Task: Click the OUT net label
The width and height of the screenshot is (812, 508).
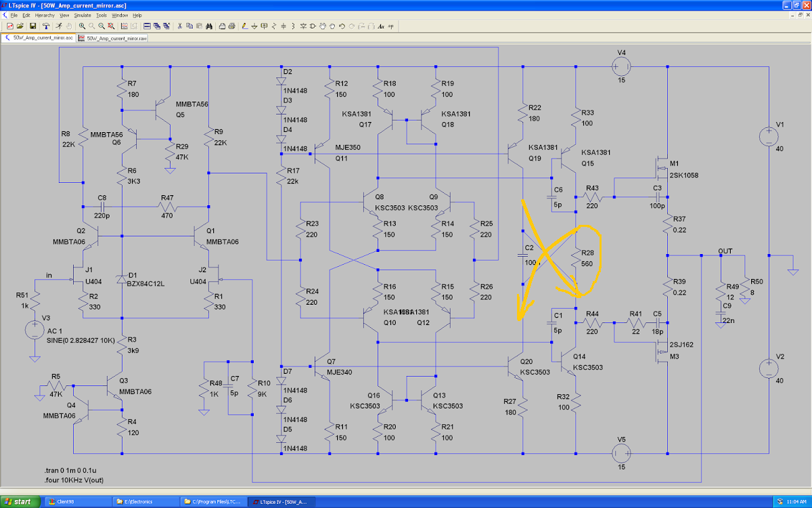Action: [x=725, y=251]
